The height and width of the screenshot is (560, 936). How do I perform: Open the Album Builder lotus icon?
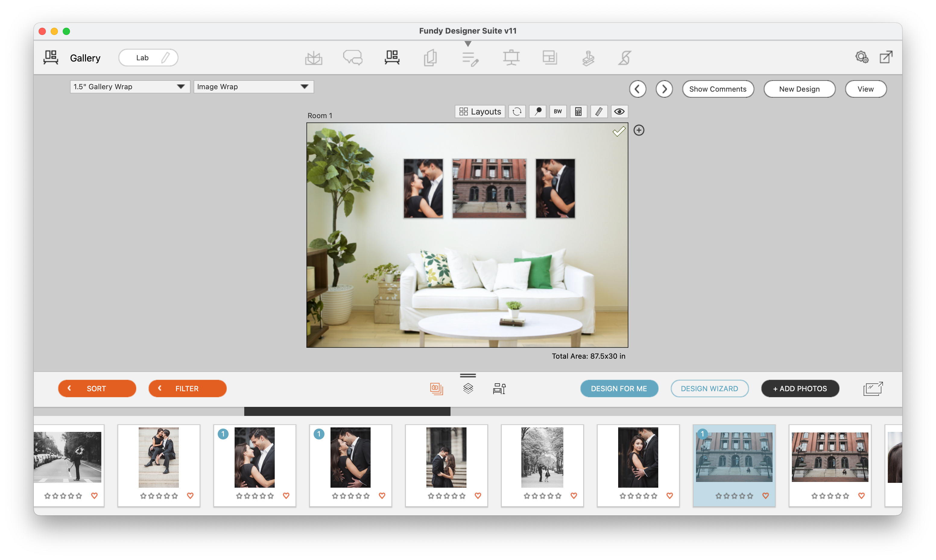313,58
